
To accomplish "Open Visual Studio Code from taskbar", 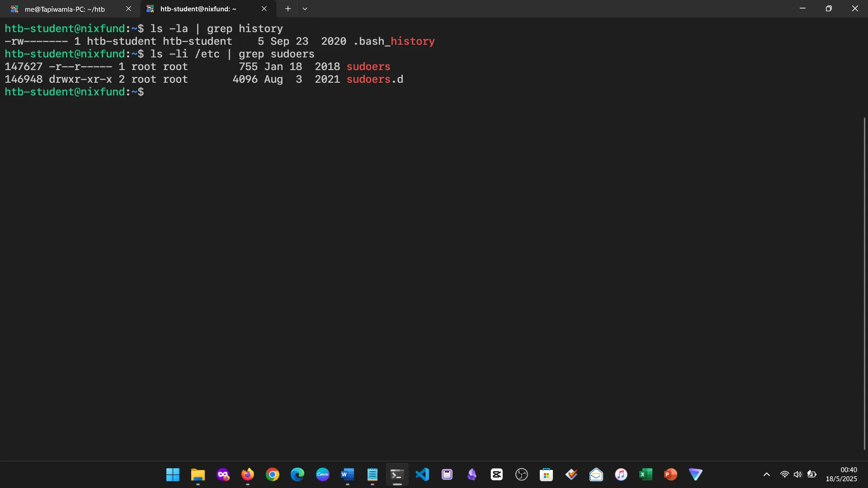I will [422, 474].
